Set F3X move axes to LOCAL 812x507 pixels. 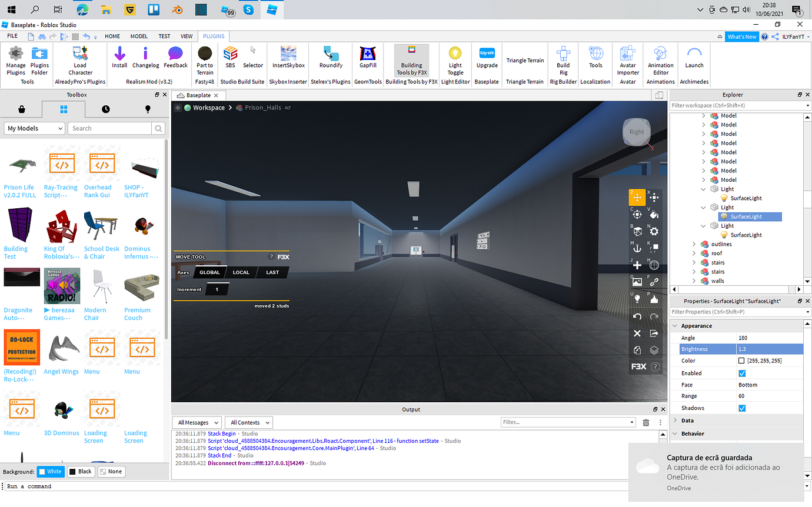241,272
